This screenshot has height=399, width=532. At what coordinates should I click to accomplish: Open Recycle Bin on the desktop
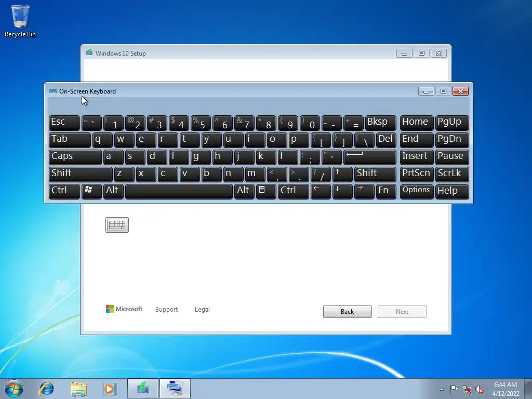[20, 21]
